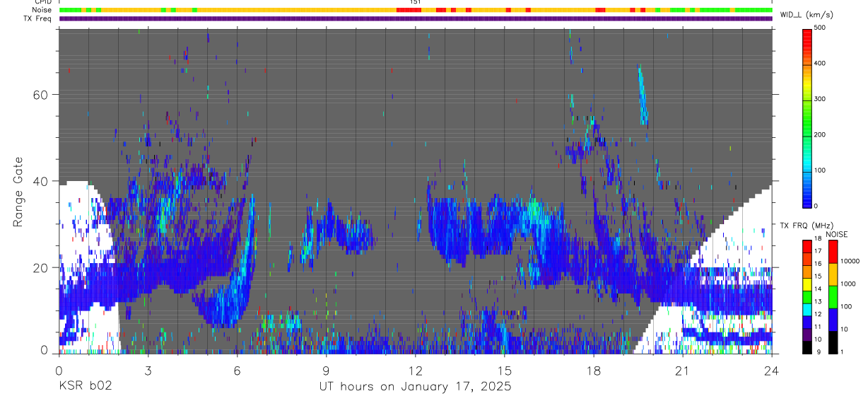868x401 pixels.
Task: Click the orange-green Noise strip above the plot
Action: coord(416,10)
